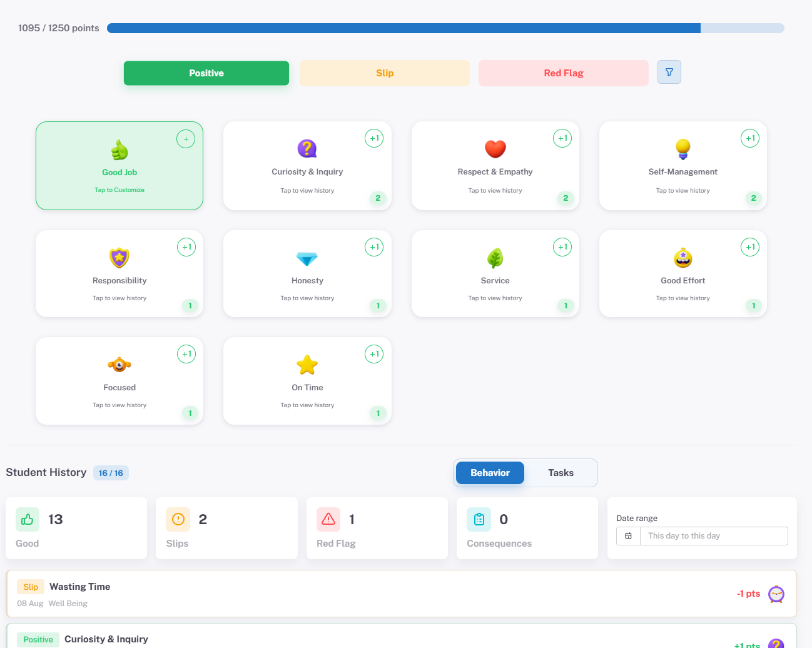The width and height of the screenshot is (812, 648).
Task: Open the filter icon button
Action: [669, 72]
